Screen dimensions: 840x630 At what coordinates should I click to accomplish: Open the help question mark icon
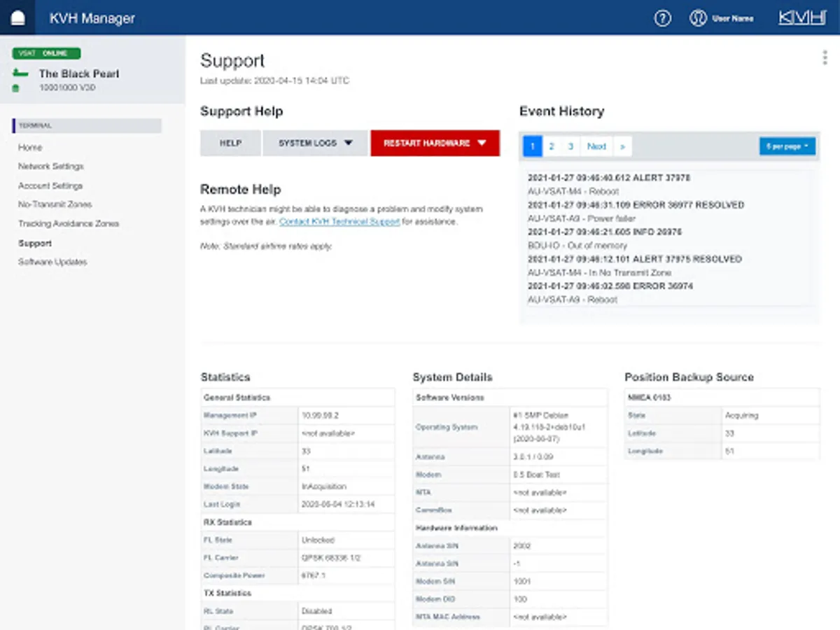[662, 18]
